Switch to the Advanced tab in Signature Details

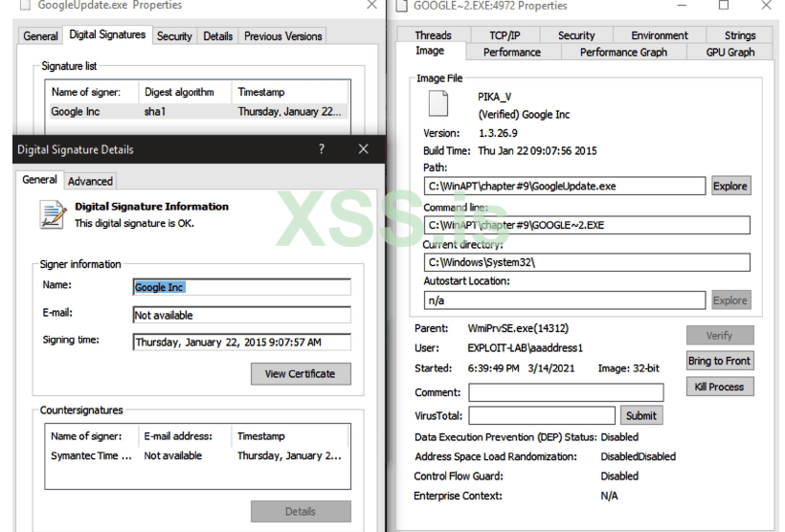(90, 181)
